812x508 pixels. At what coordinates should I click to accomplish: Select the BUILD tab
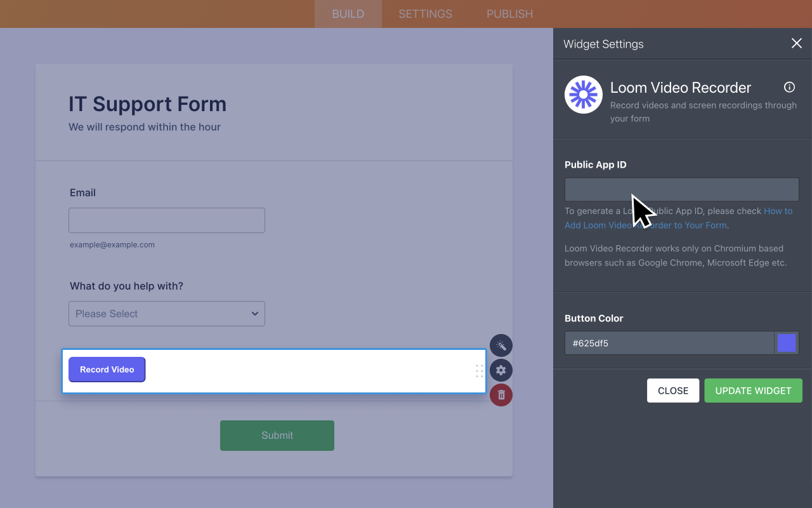[348, 13]
